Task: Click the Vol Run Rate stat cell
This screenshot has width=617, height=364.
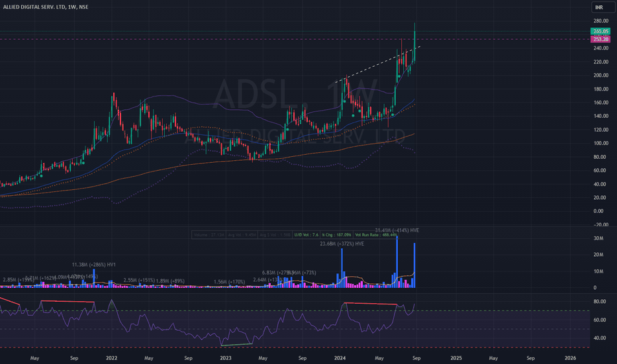Action: coord(376,235)
